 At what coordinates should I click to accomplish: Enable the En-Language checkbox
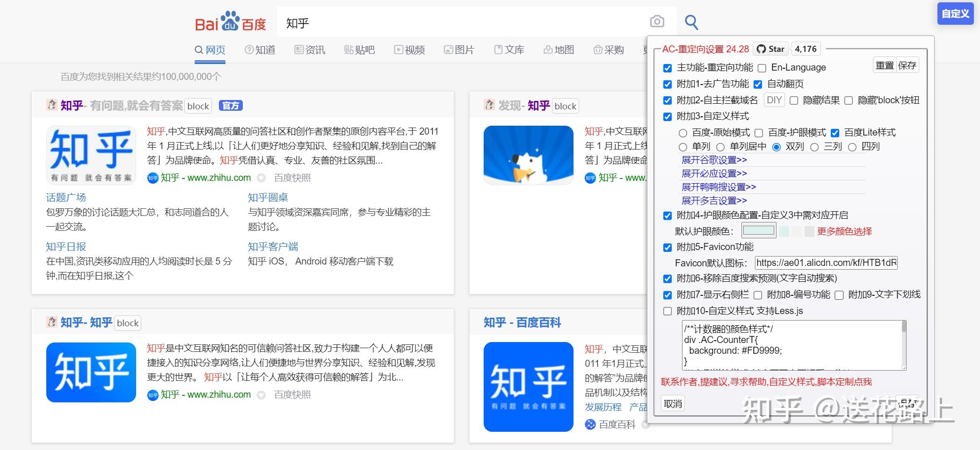(762, 68)
